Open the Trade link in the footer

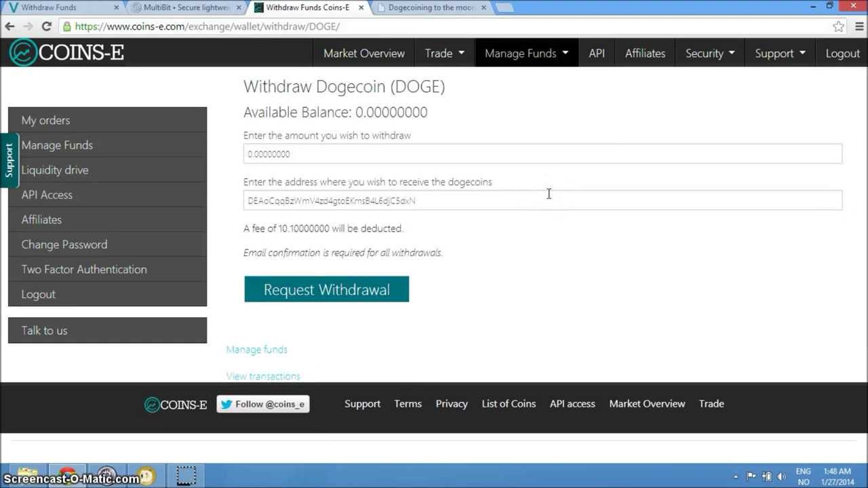711,404
